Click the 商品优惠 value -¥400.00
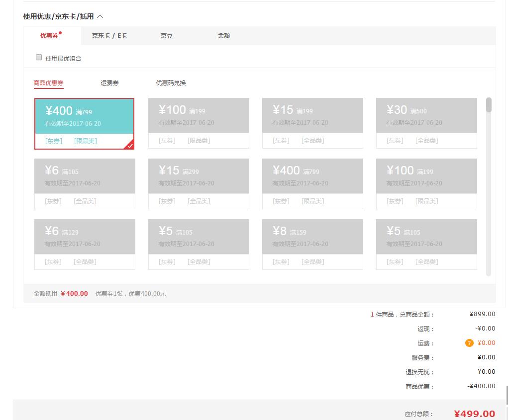The height and width of the screenshot is (420, 508). pos(481,386)
